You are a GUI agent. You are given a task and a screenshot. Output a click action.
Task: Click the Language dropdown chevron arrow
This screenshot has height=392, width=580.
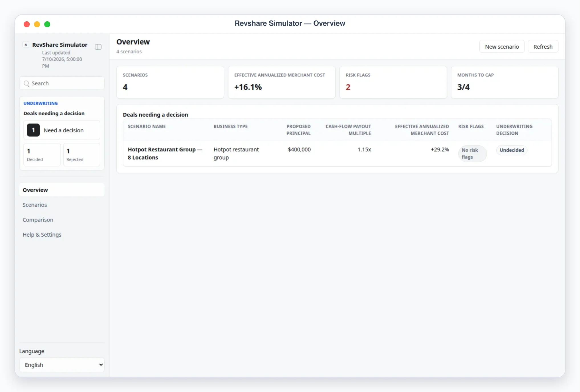pyautogui.click(x=101, y=365)
